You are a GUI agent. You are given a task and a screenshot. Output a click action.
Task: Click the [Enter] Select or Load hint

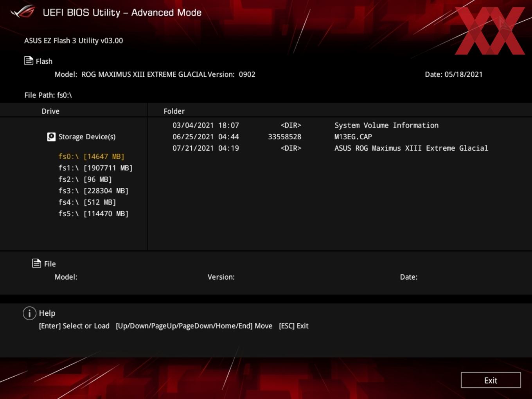(x=74, y=326)
